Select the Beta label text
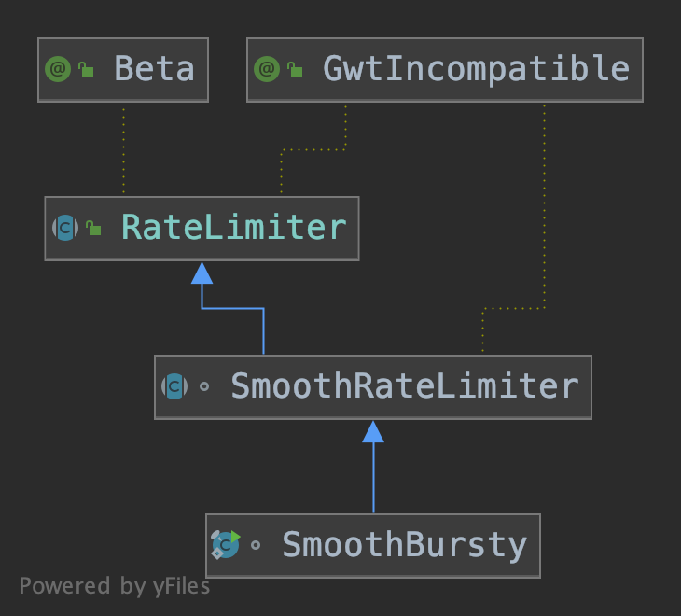 (154, 69)
